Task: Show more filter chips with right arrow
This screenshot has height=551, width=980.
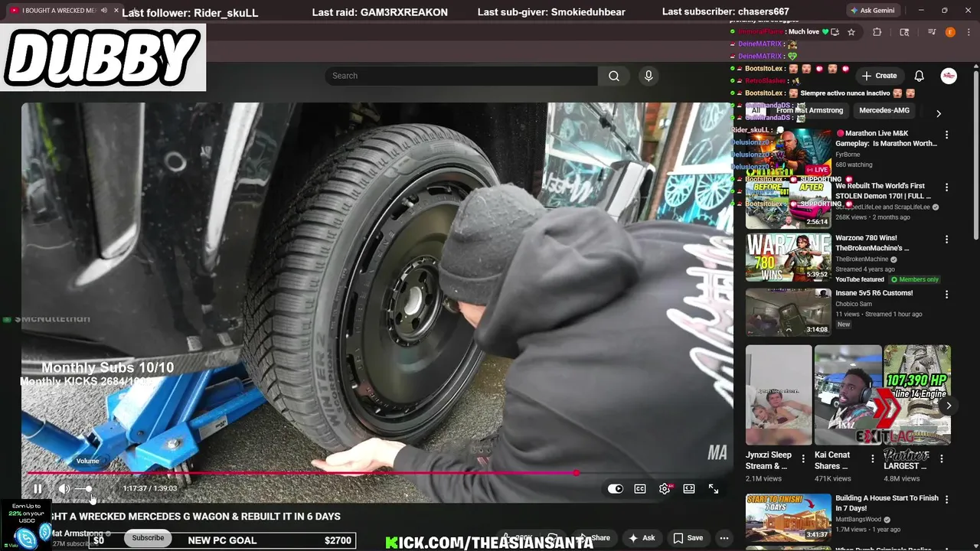Action: point(939,113)
